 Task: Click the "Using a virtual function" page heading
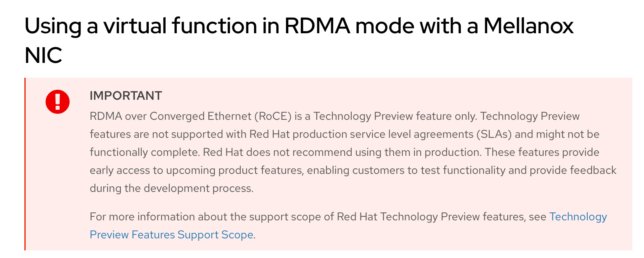140,26
